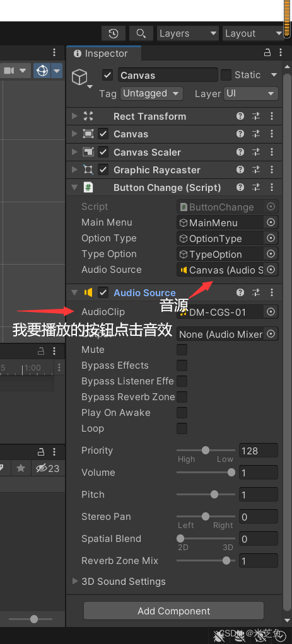Screen dimensions: 292x644
Task: Toggle the Audio Source enabled checkbox
Action: [x=103, y=292]
